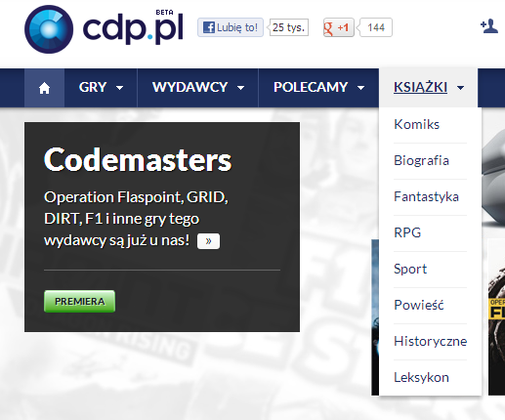Select RPG in the dropdown
Viewport: 505px width, 420px height.
[407, 232]
